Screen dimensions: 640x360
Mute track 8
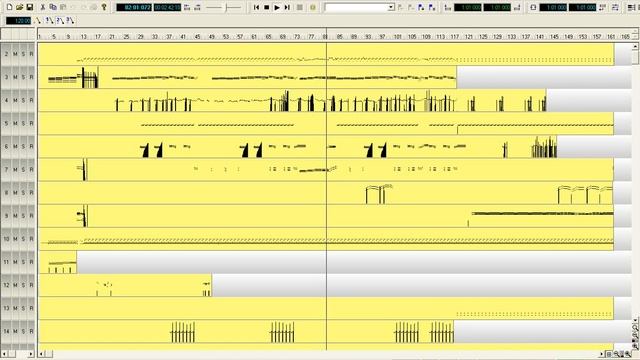(x=16, y=192)
